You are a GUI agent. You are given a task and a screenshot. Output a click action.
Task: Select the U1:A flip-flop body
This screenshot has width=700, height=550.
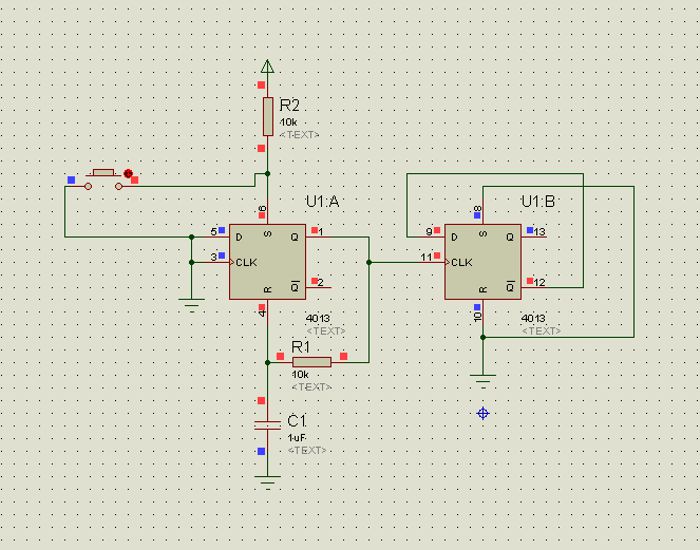point(267,262)
